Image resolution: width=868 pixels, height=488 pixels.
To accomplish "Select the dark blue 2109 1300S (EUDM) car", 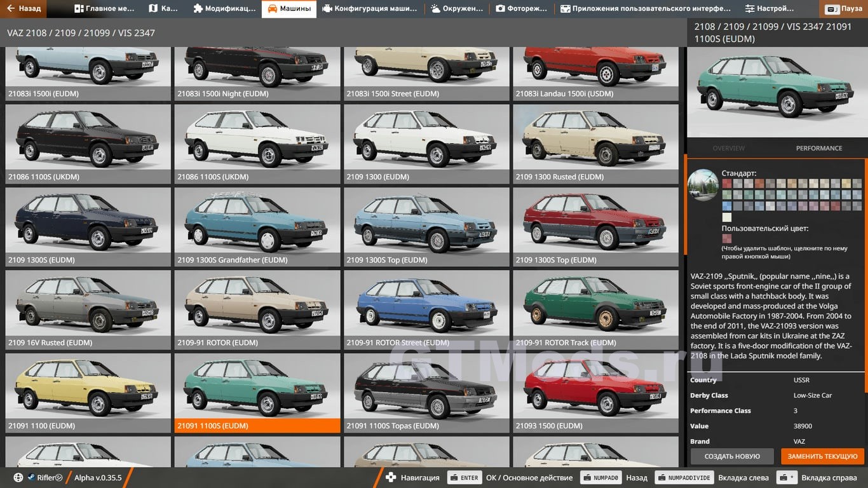I will 88,227.
